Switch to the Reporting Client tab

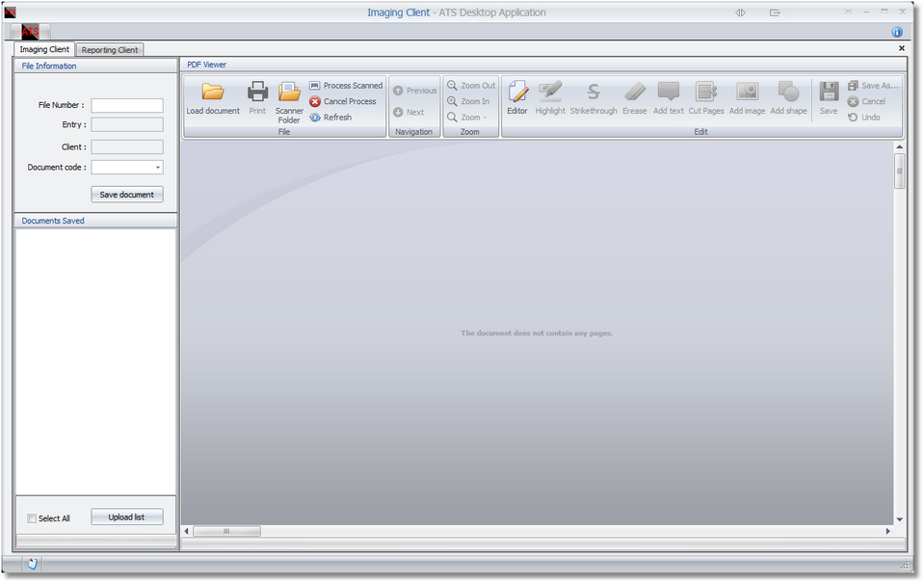click(110, 50)
